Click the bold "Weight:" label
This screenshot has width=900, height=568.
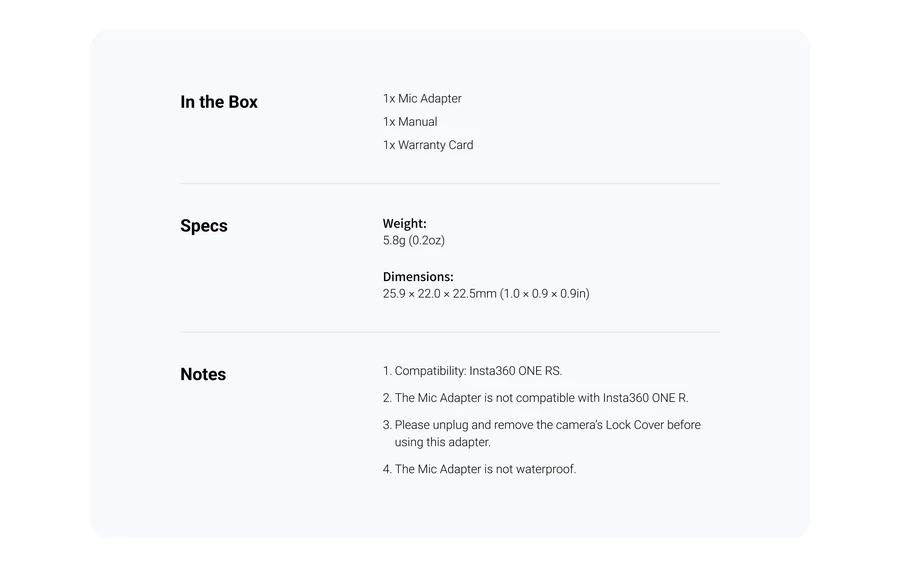pos(404,224)
